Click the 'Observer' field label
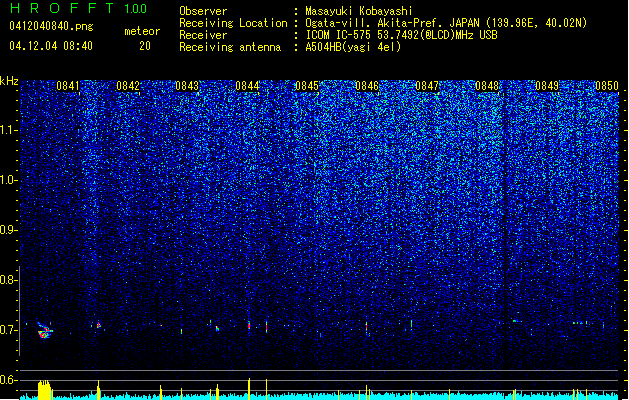Viewport: 629px width, 400px height. (x=203, y=11)
